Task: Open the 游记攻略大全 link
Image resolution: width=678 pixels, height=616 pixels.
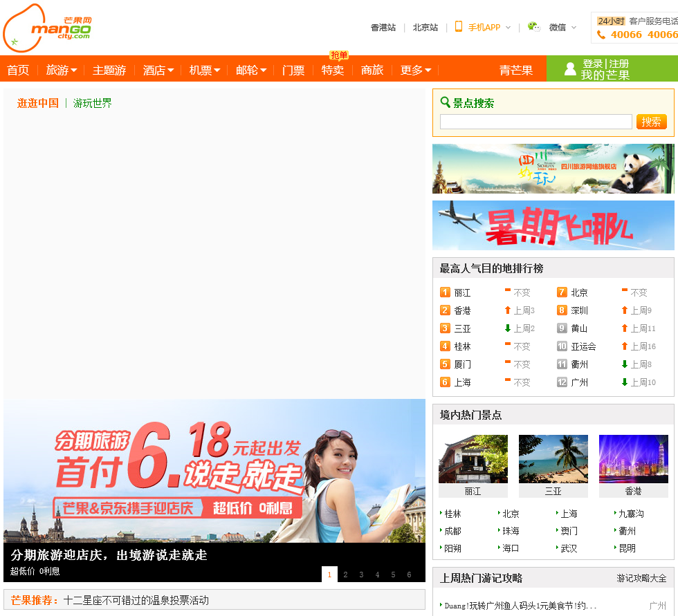Action: (641, 578)
